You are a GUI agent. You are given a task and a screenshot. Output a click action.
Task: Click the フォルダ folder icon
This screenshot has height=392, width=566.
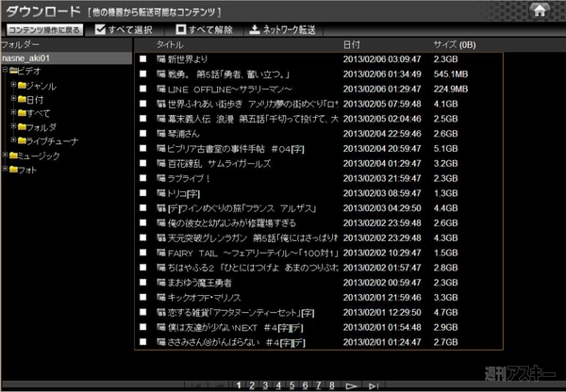22,127
